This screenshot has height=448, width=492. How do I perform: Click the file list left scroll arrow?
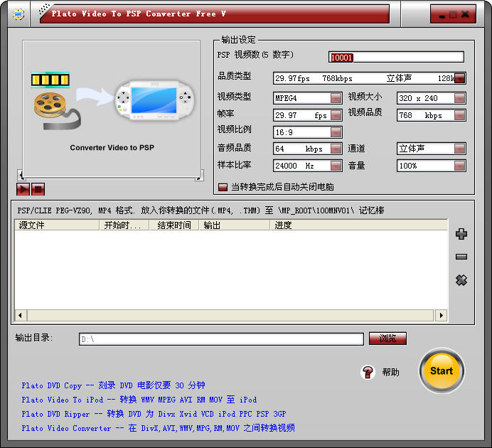tap(21, 315)
